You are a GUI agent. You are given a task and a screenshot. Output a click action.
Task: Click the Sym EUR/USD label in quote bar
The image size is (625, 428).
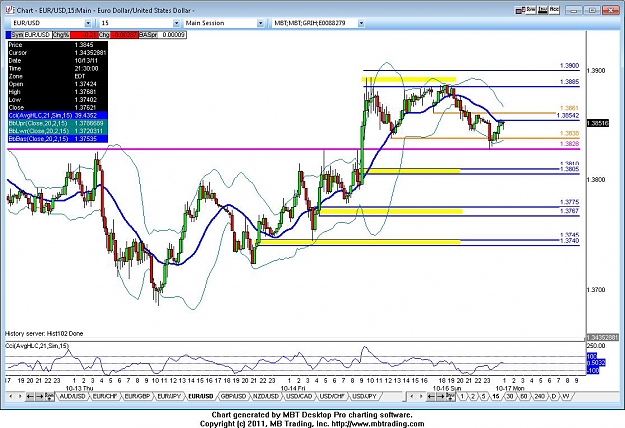(x=31, y=35)
